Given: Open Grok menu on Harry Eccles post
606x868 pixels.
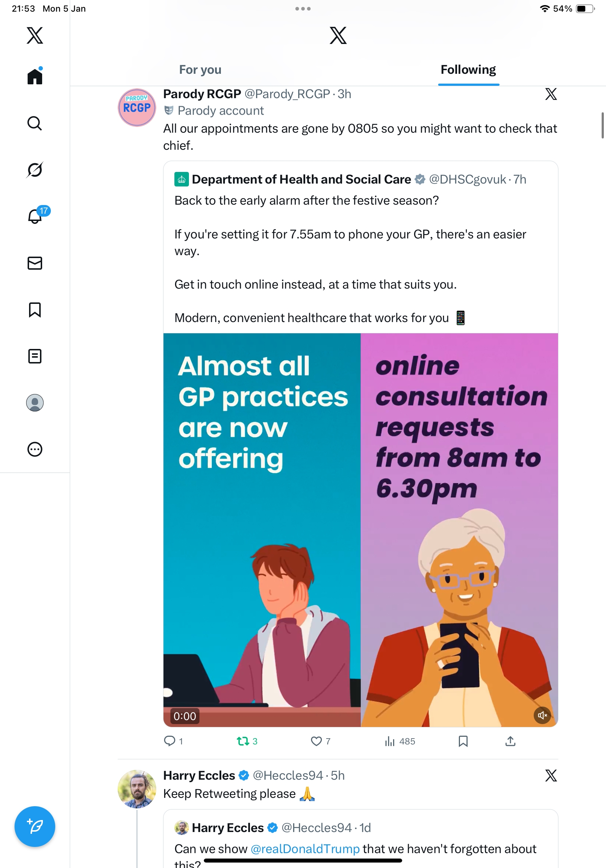Looking at the screenshot, I should tap(551, 775).
